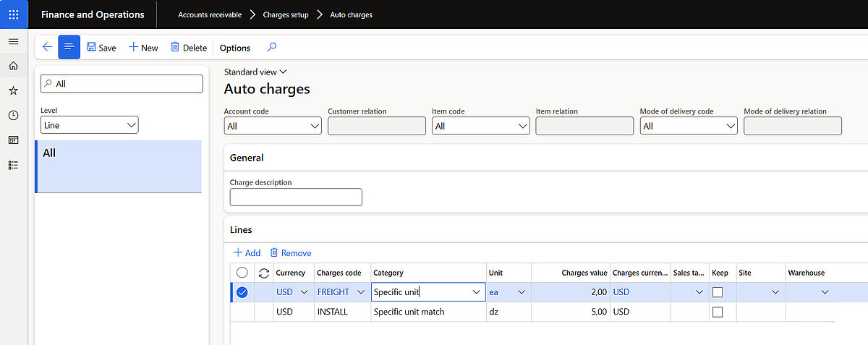The image size is (868, 345).
Task: Delete the current auto charge
Action: [x=189, y=48]
